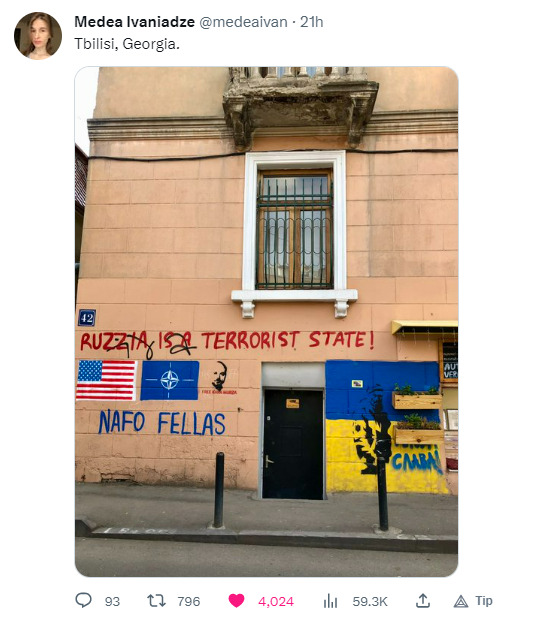Screen dimensions: 548x620
Task: Click the Tip label
Action: (x=484, y=601)
